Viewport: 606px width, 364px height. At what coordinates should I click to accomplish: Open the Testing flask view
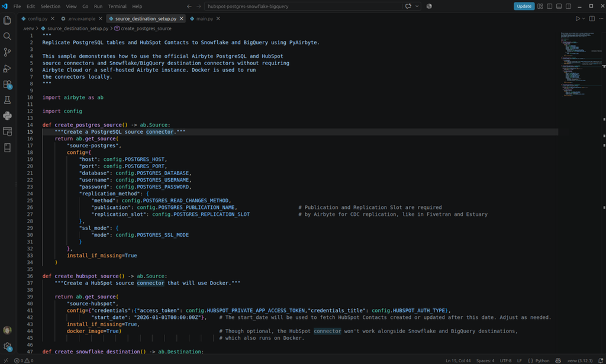7,100
